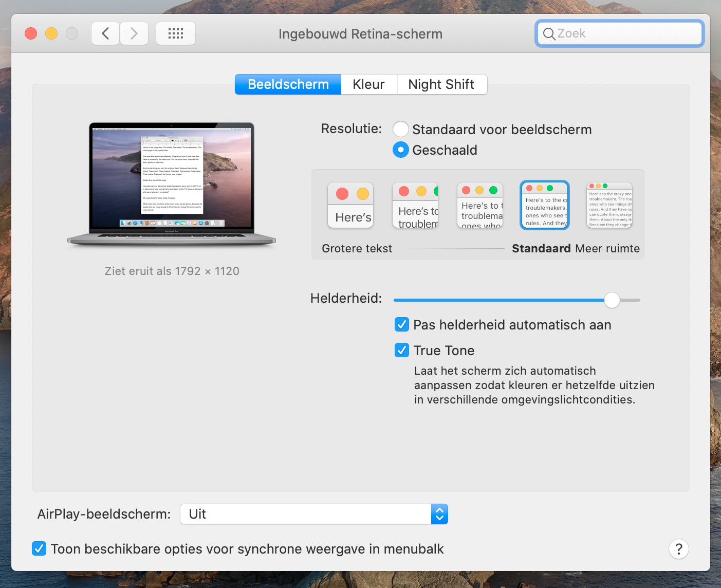Turn off the True Tone checkbox
Screen dimensions: 721x588
click(x=402, y=351)
